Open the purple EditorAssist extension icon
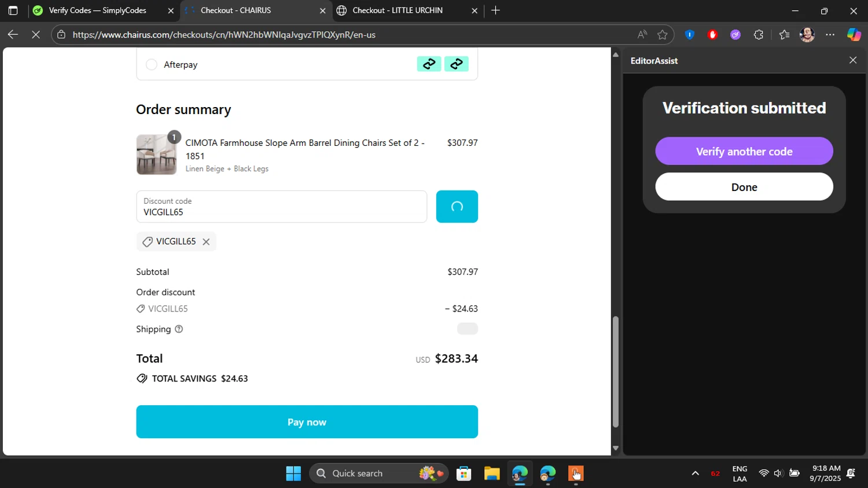The height and width of the screenshot is (488, 868). point(735,35)
